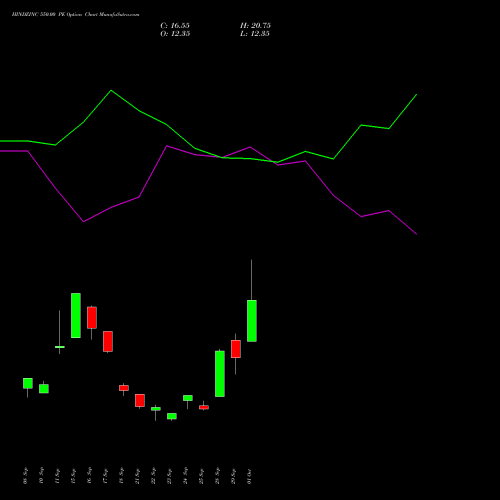This screenshot has height=500, width=500.
Task: Click the 11 Sep date label
Action: click(58, 476)
